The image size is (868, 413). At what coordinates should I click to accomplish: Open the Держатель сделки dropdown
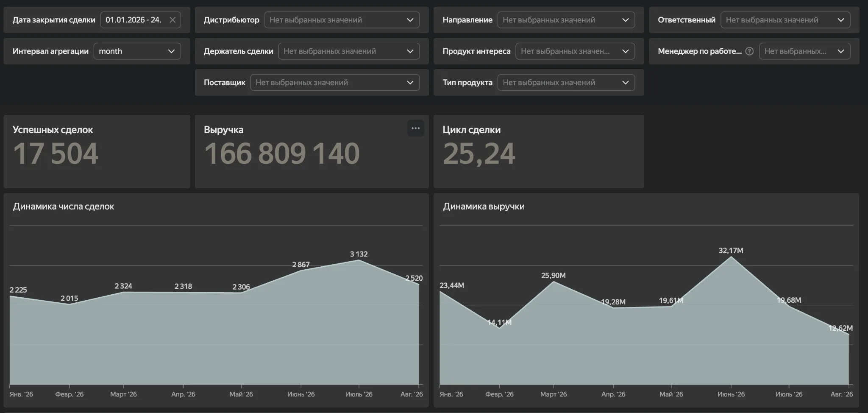click(x=349, y=51)
